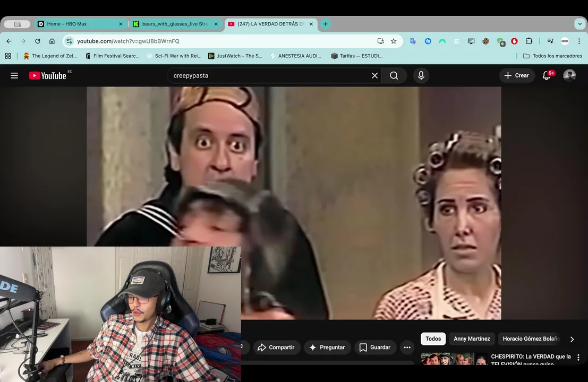
Task: Open the YouTube notifications bell
Action: (547, 76)
